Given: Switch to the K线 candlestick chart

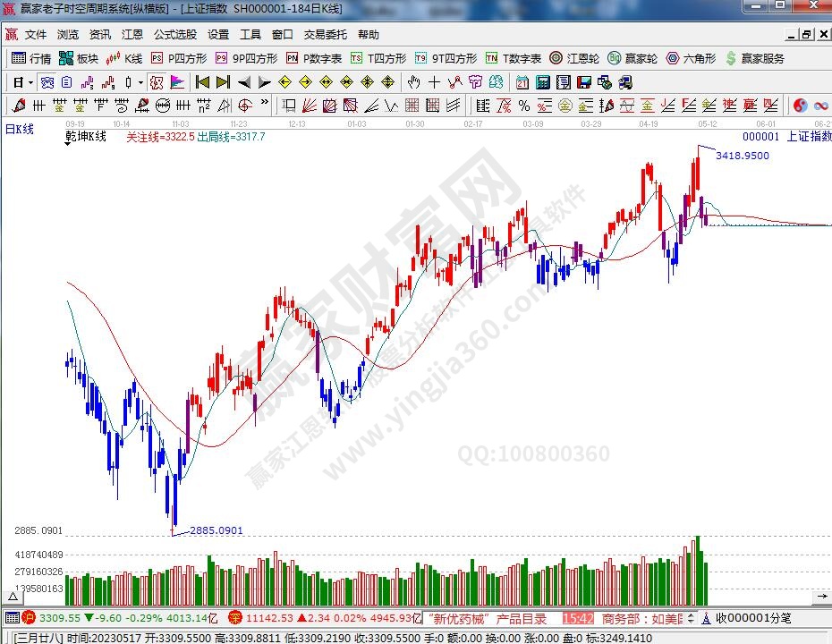Looking at the screenshot, I should 124,58.
